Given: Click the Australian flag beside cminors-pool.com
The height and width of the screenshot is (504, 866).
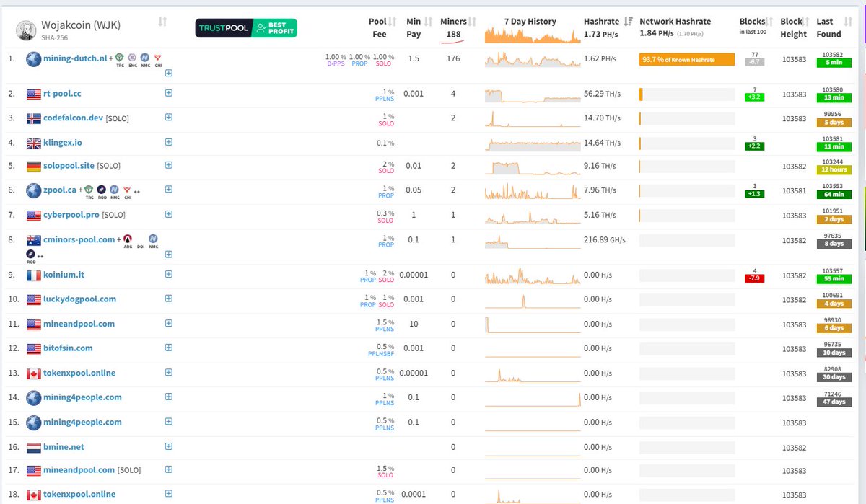Looking at the screenshot, I should (33, 239).
